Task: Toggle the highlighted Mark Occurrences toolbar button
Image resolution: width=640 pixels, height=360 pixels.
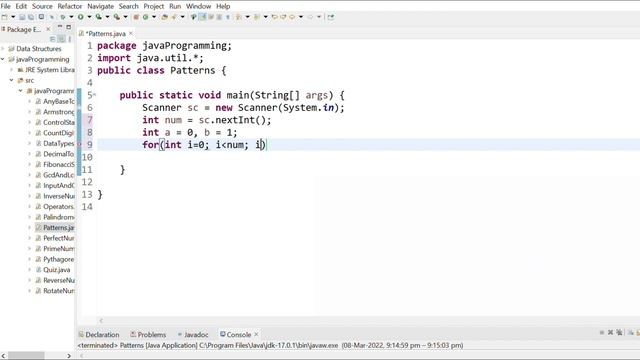Action: 202,17
